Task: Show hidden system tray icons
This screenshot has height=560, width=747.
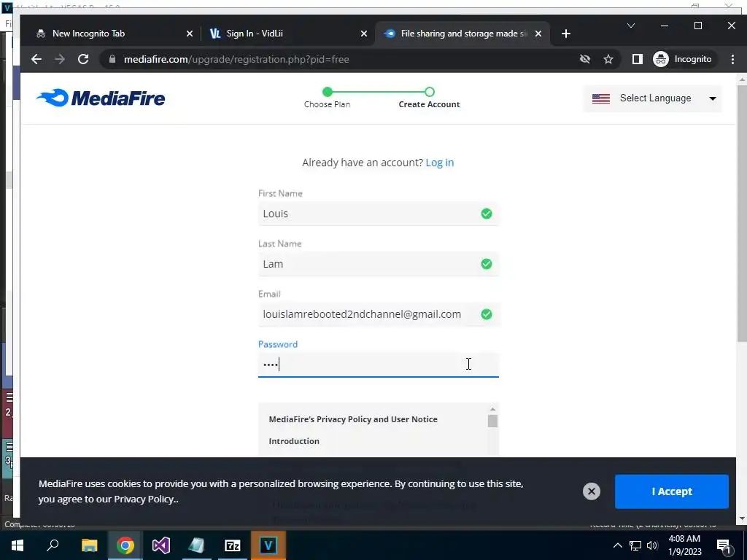Action: tap(617, 545)
